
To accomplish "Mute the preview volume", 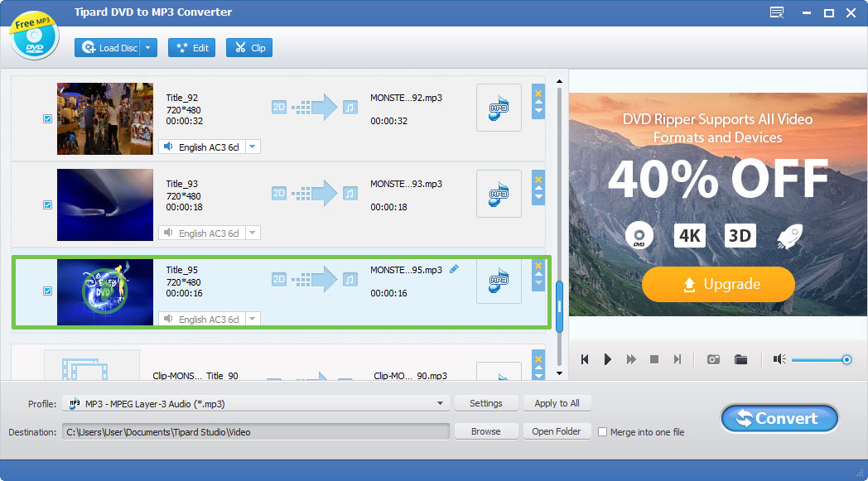I will pos(779,360).
